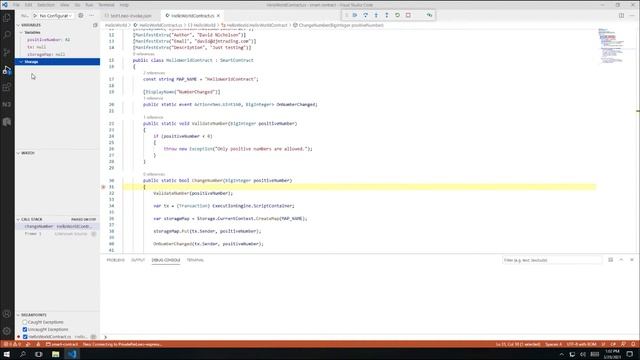
Task: Step Into in the debug toolbar
Action: tap(376, 15)
